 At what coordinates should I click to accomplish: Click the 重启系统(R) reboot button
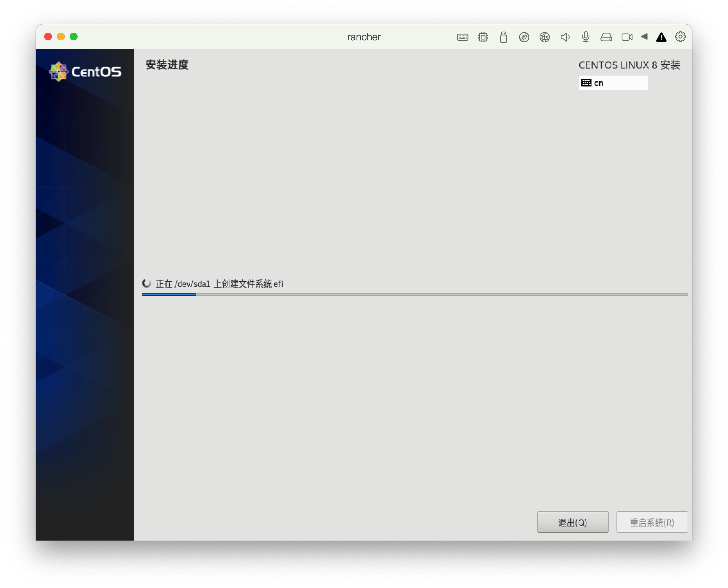pyautogui.click(x=652, y=522)
